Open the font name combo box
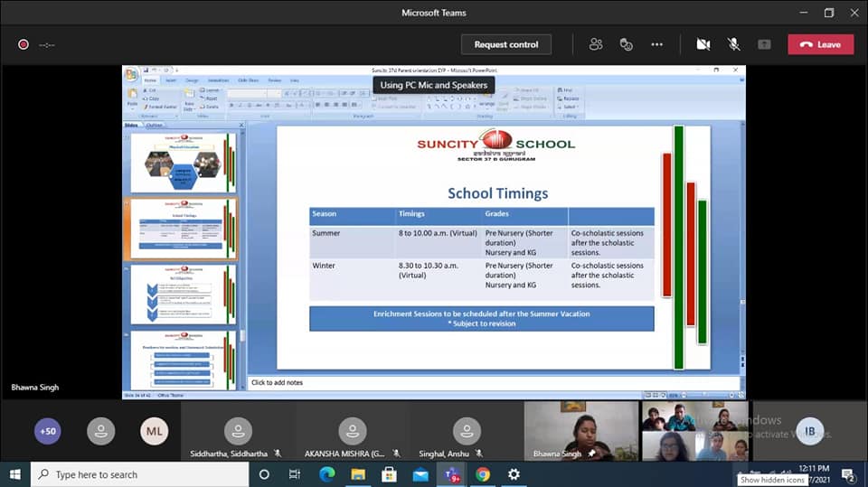 (x=246, y=94)
